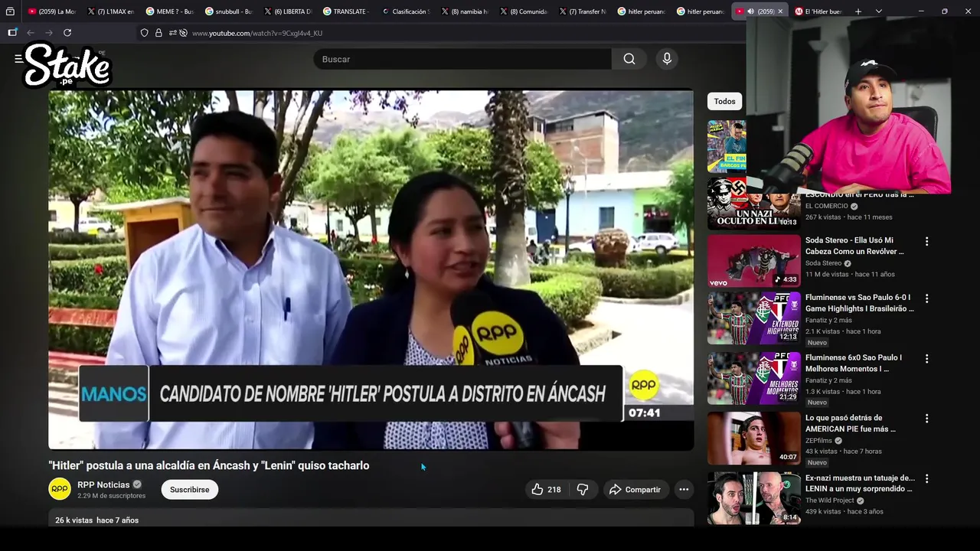Click the Suscribirse button

190,490
